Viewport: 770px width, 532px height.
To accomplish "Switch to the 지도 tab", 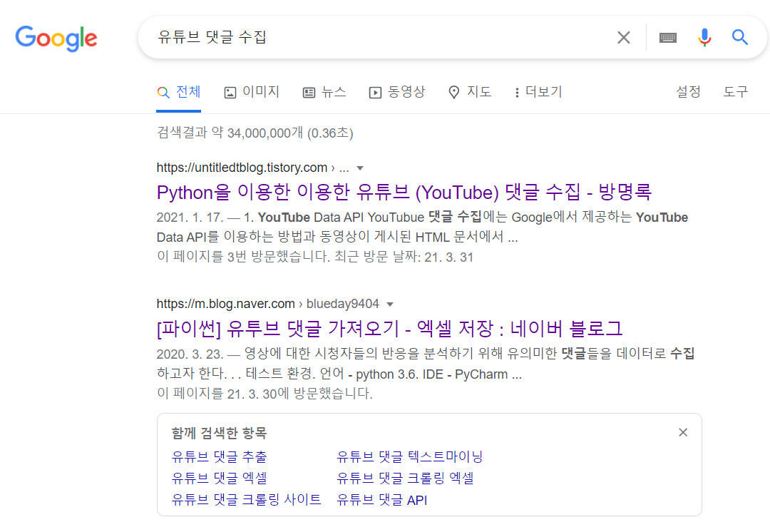I will [470, 92].
